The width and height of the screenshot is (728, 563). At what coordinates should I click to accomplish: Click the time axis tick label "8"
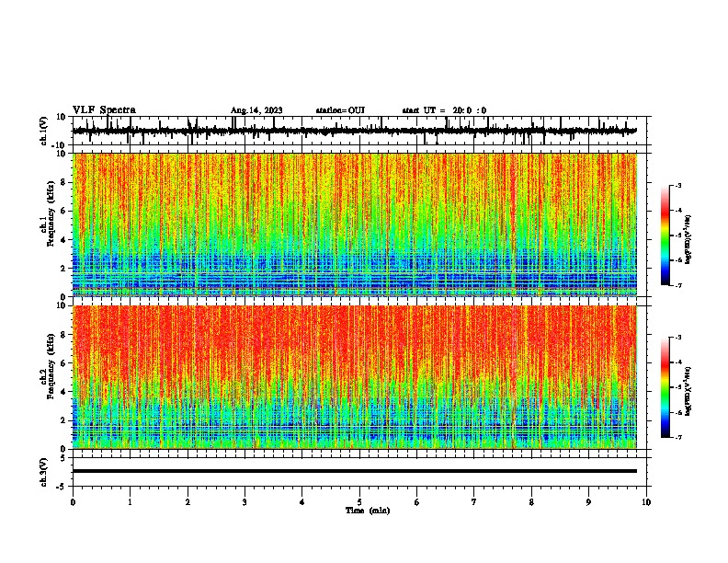click(x=531, y=502)
